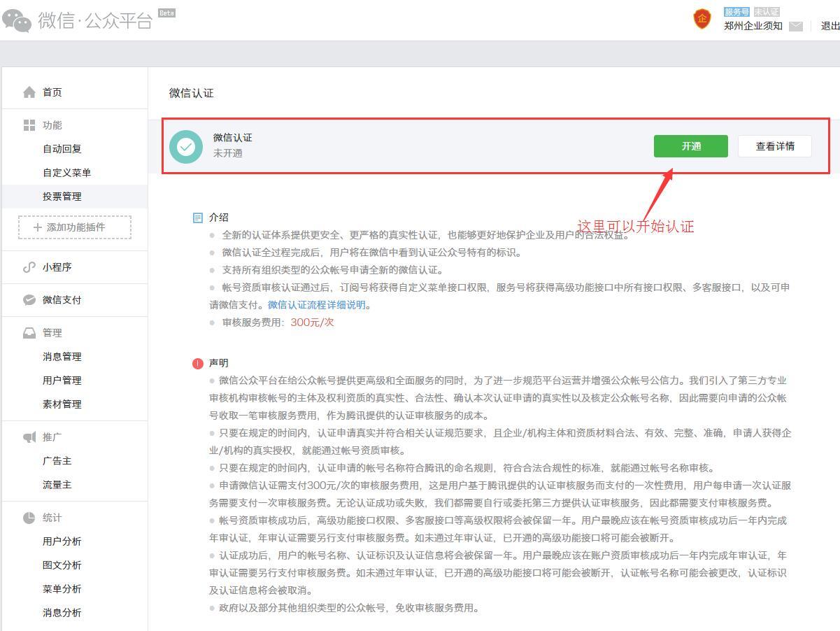Image resolution: width=840 pixels, height=631 pixels.
Task: Open the message envelope icon near account name
Action: coord(796,25)
